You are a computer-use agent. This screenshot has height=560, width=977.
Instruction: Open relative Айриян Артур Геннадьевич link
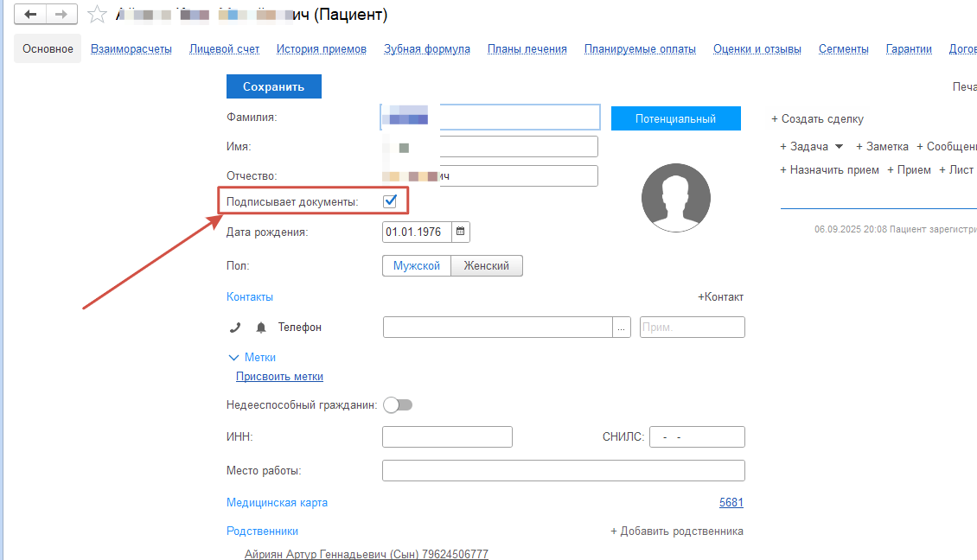point(367,554)
